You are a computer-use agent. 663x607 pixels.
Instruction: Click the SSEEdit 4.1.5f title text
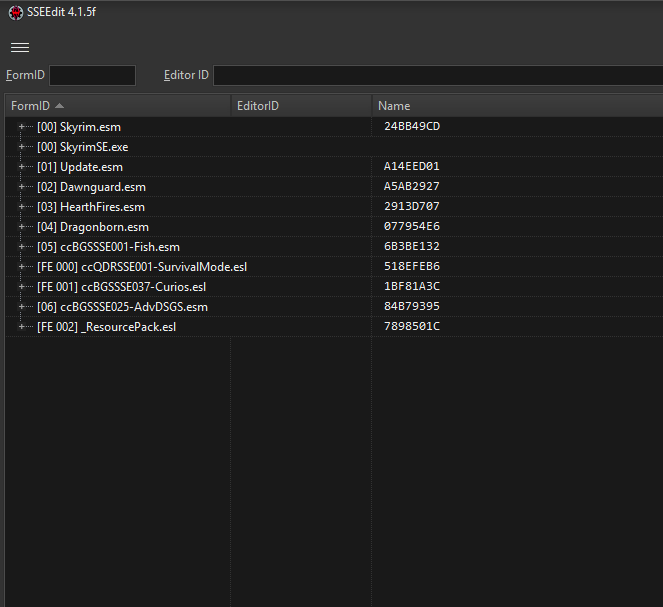click(61, 12)
